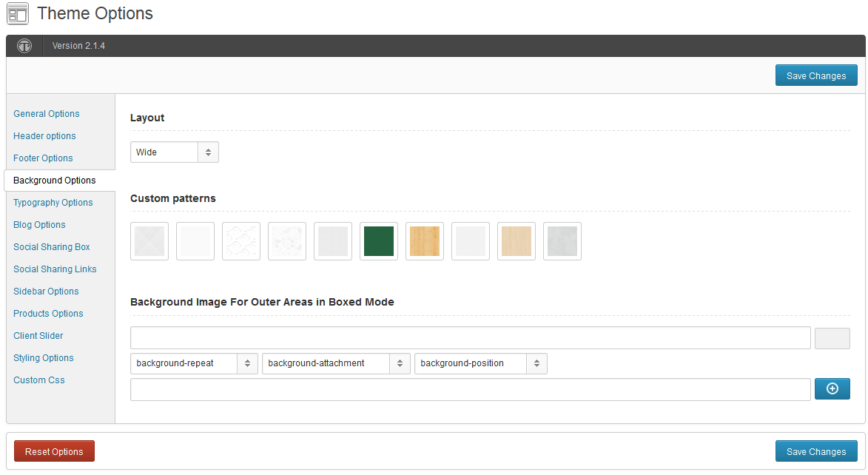The width and height of the screenshot is (868, 475).
Task: Pick the light beige wood pattern
Action: (517, 241)
